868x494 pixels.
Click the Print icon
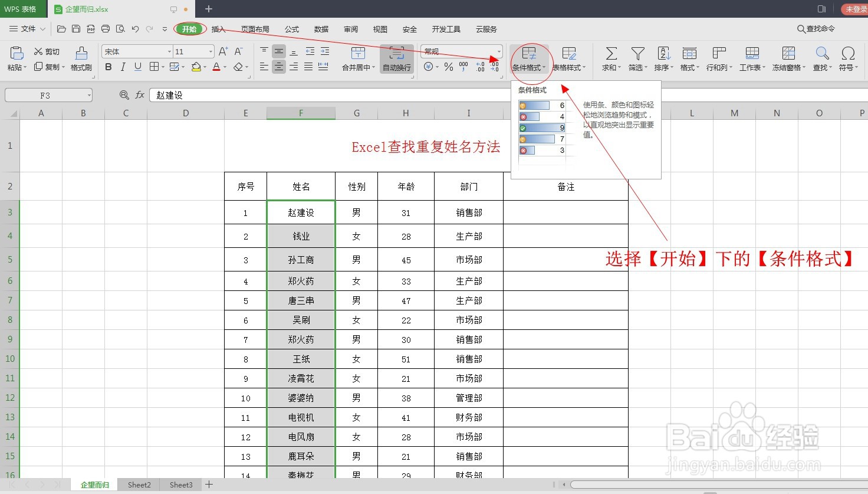pos(106,29)
